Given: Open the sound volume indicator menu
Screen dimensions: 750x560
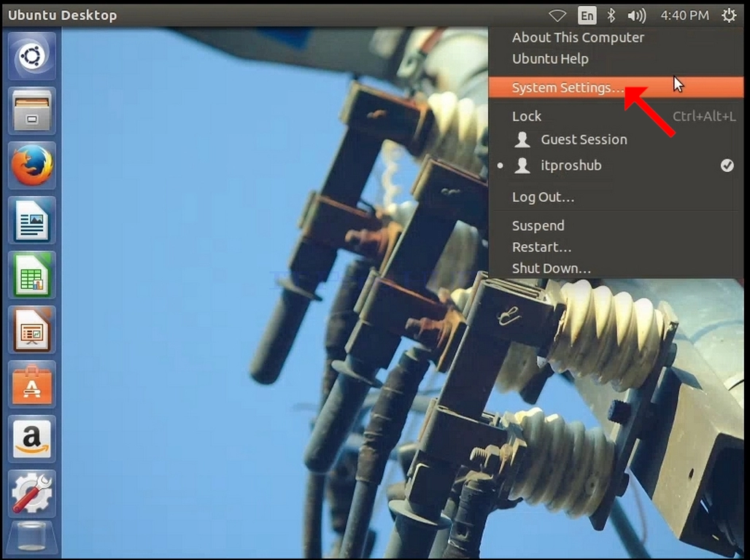Looking at the screenshot, I should pos(637,16).
